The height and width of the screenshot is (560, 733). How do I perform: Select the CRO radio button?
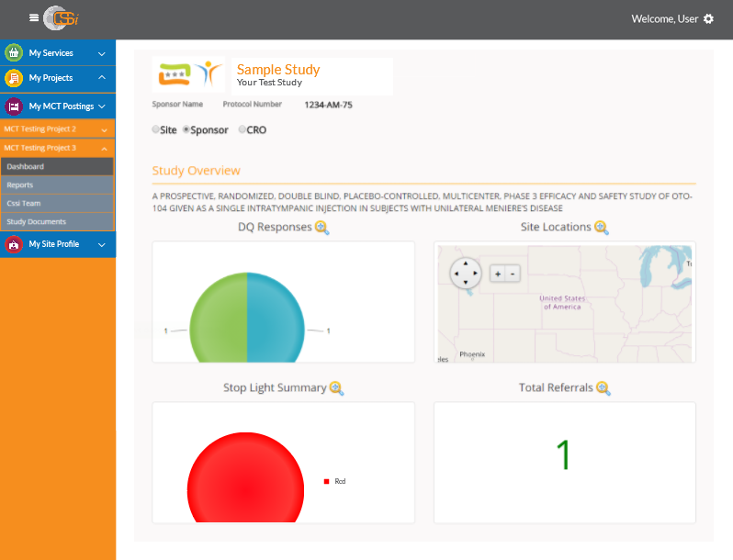(x=242, y=129)
